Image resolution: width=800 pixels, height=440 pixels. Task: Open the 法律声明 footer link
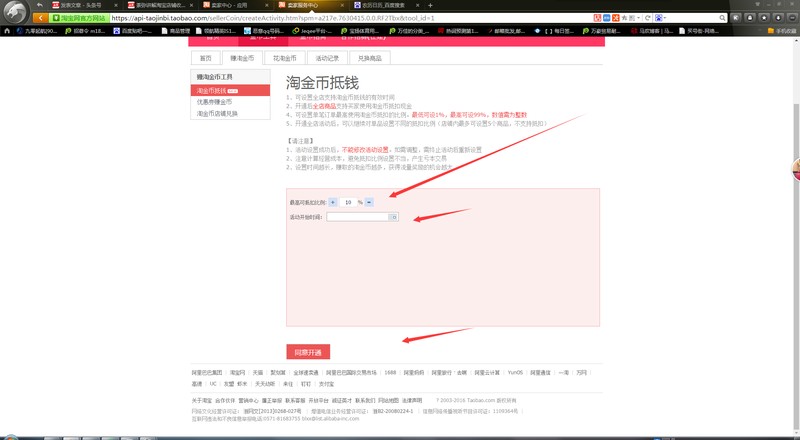click(x=412, y=401)
